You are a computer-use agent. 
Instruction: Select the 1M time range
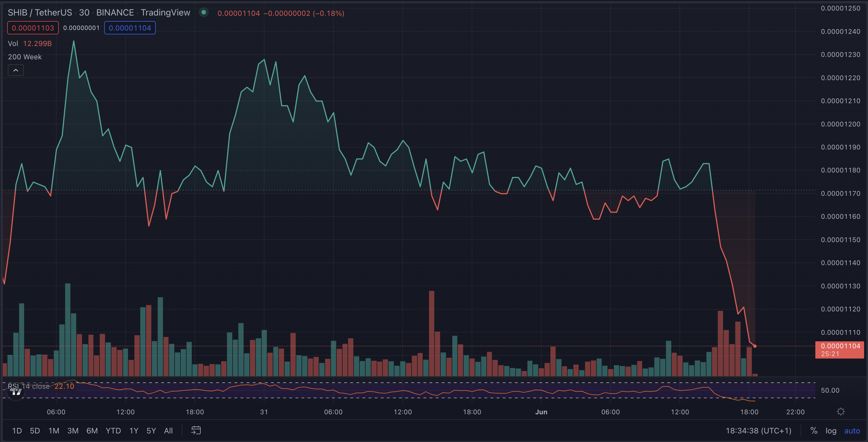pos(53,431)
